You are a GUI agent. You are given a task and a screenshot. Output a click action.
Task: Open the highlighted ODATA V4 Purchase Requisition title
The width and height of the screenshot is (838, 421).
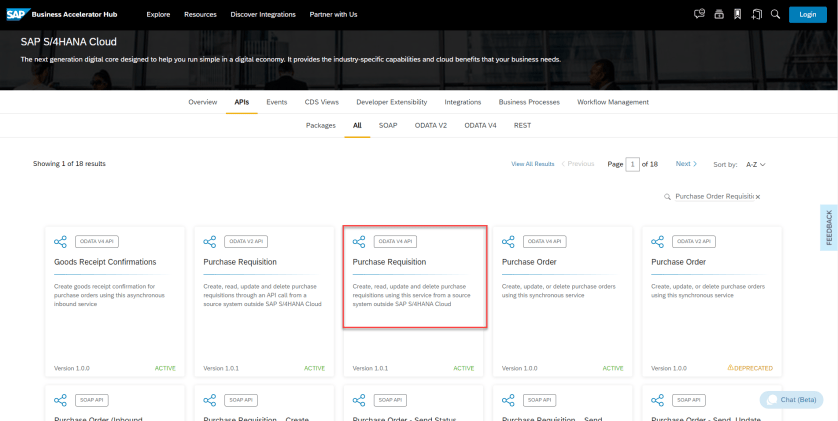tap(389, 262)
